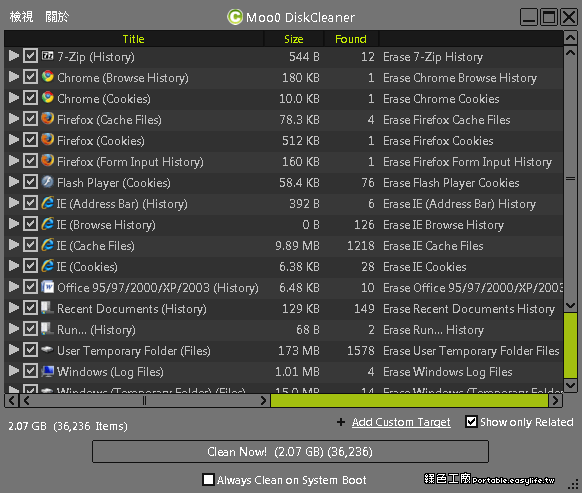The height and width of the screenshot is (493, 582).
Task: Click the IE icon beside IE (Address Bar) (History)
Action: [47, 203]
